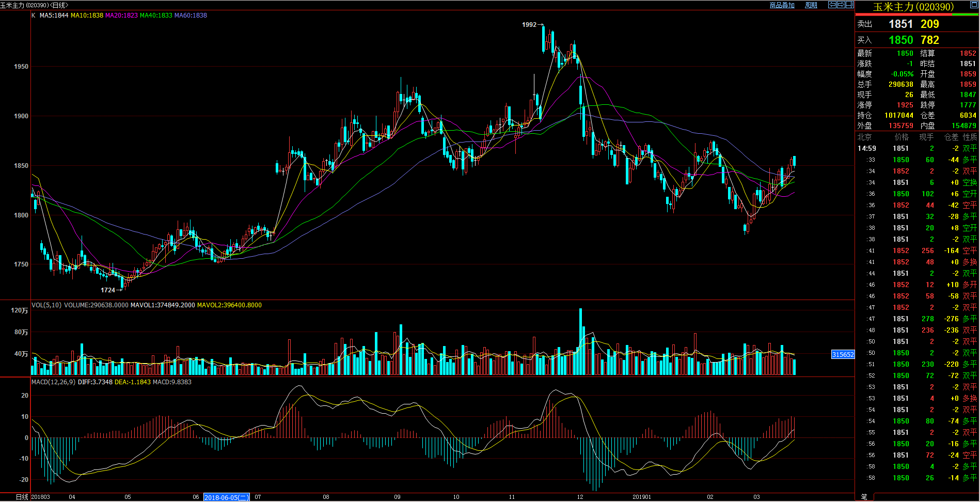This screenshot has width=980, height=502.
Task: Click the MA5:1844 indicator label
Action: [x=54, y=15]
